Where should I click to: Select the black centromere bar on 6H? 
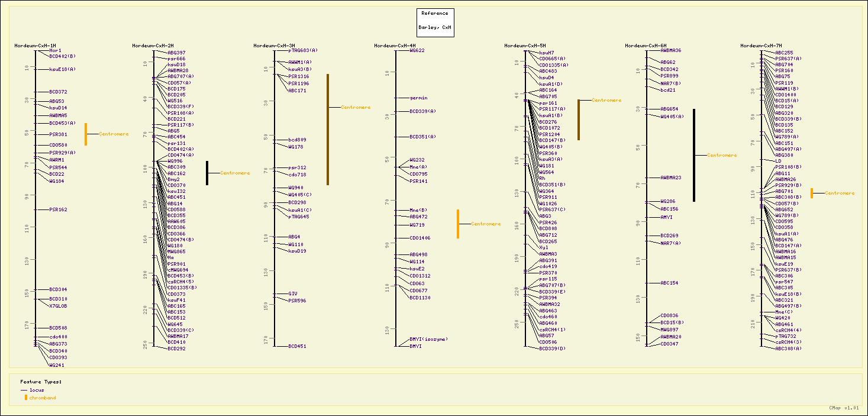[694, 155]
